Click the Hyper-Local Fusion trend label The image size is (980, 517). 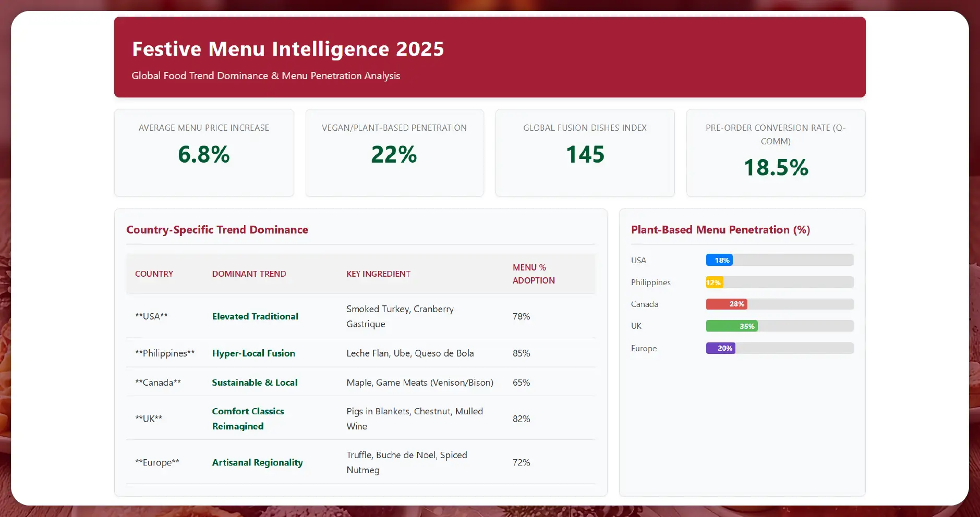[253, 353]
